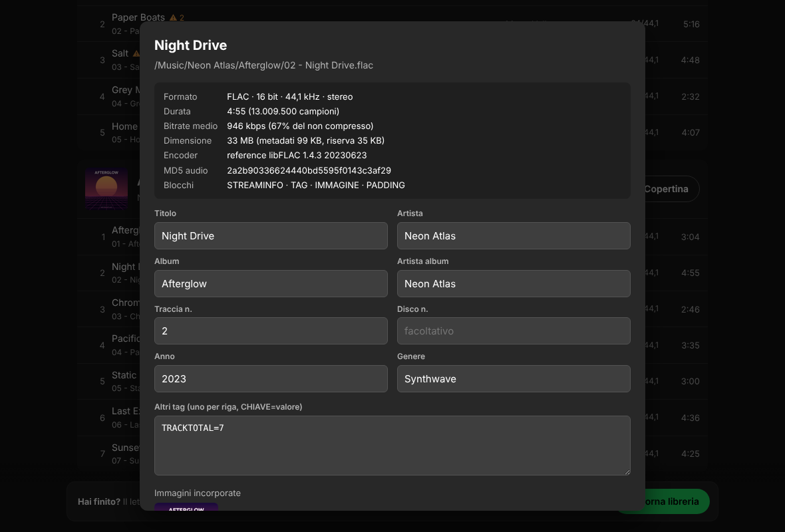The height and width of the screenshot is (532, 785).
Task: Select the file path /Music/Neon Atlas/Afterglow text
Action: click(264, 65)
